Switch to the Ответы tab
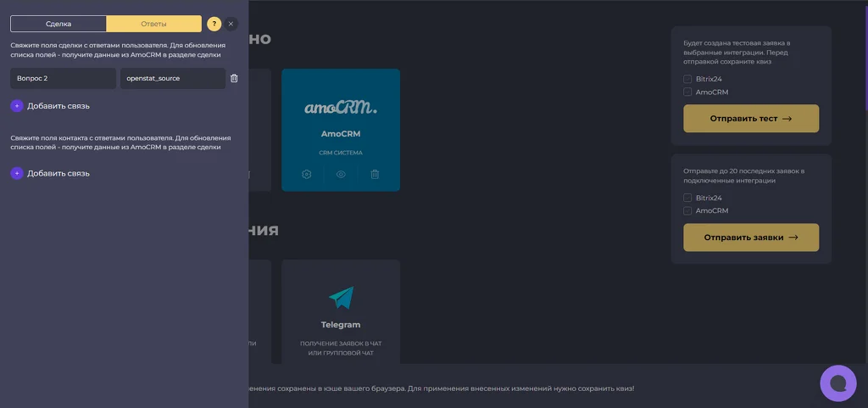 point(154,24)
